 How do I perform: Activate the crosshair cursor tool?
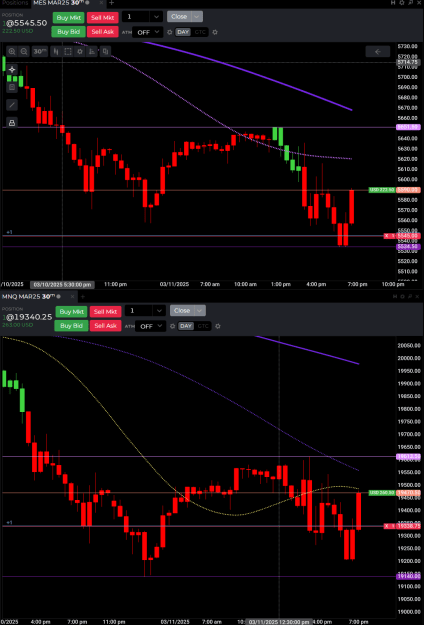point(12,69)
